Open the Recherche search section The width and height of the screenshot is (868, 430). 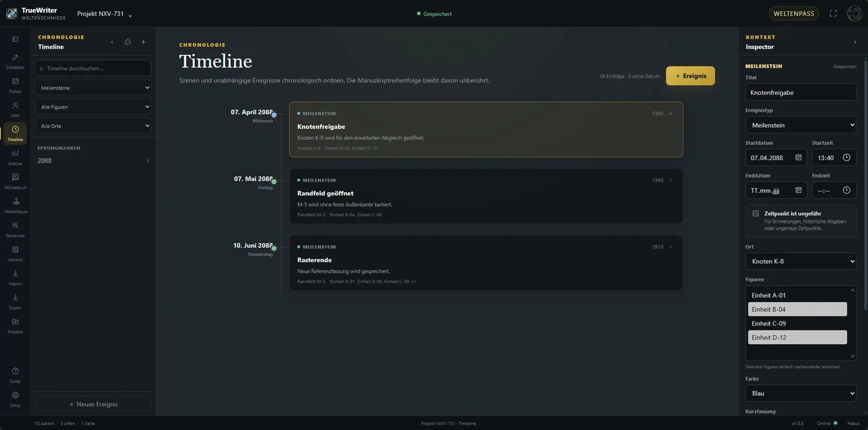[x=15, y=229]
